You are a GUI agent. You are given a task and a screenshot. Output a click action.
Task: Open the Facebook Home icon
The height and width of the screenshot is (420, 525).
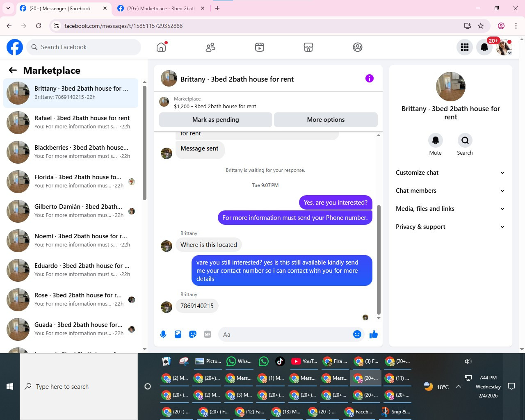pyautogui.click(x=161, y=47)
